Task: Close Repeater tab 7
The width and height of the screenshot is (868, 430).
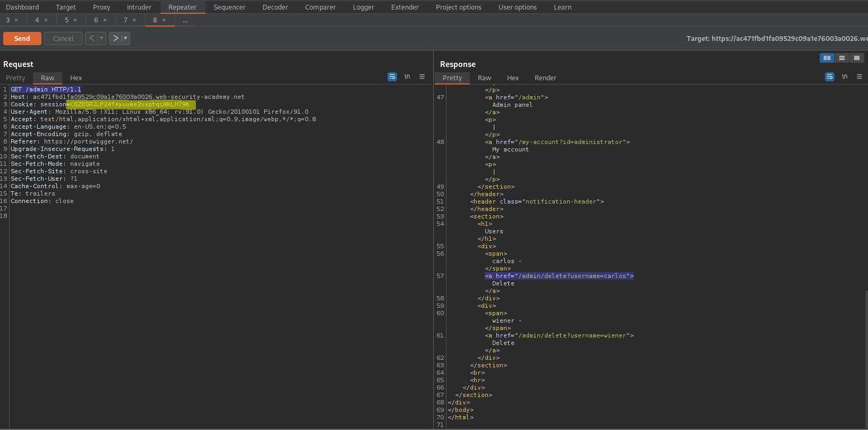Action: [x=134, y=20]
